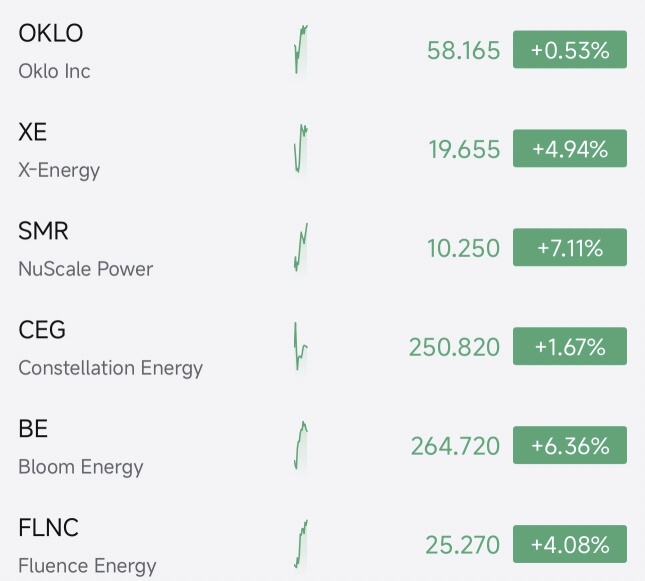Viewport: 645px width, 581px height.
Task: Click the BE price 264.720
Action: 455,446
